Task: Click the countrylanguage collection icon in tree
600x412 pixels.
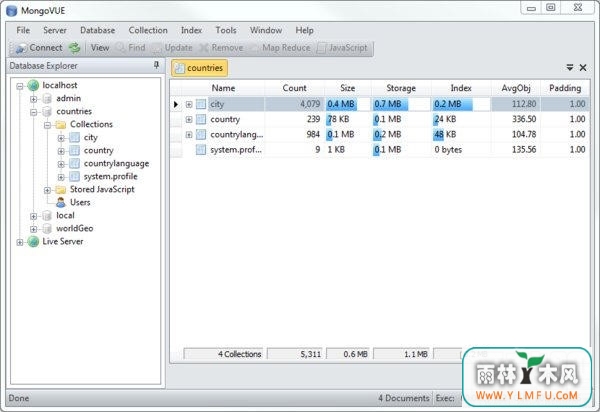Action: pos(75,164)
